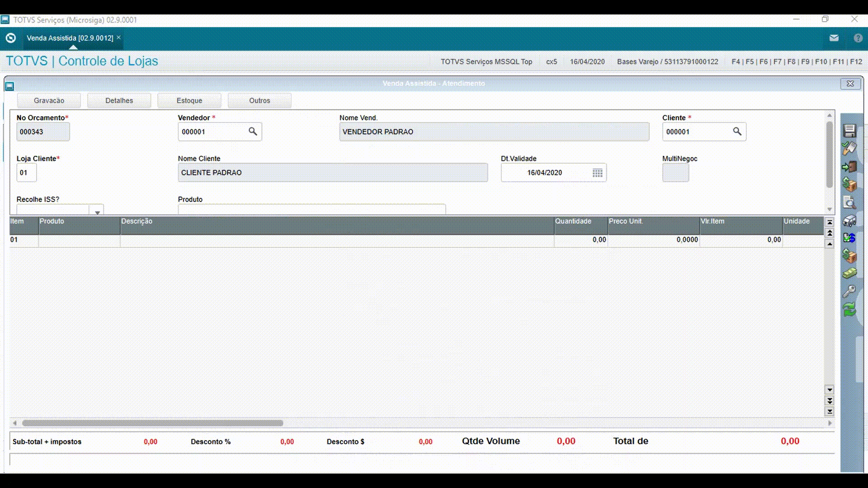
Task: Click grid single down arrow
Action: tap(830, 389)
